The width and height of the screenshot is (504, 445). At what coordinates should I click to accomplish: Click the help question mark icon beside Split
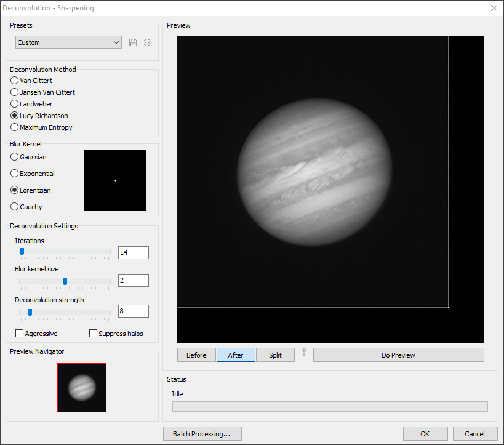tap(304, 353)
